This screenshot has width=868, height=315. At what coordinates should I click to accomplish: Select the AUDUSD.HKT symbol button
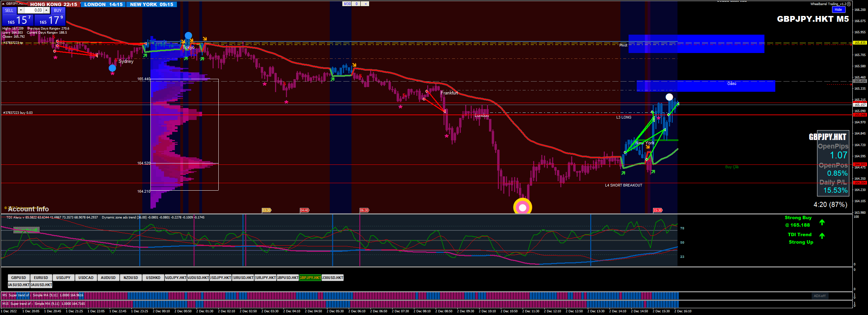tap(198, 278)
